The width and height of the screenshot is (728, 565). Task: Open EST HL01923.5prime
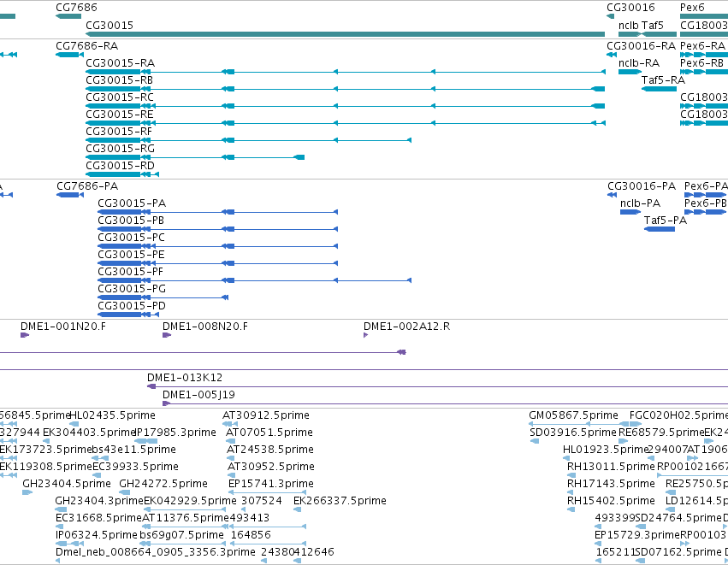point(606,450)
